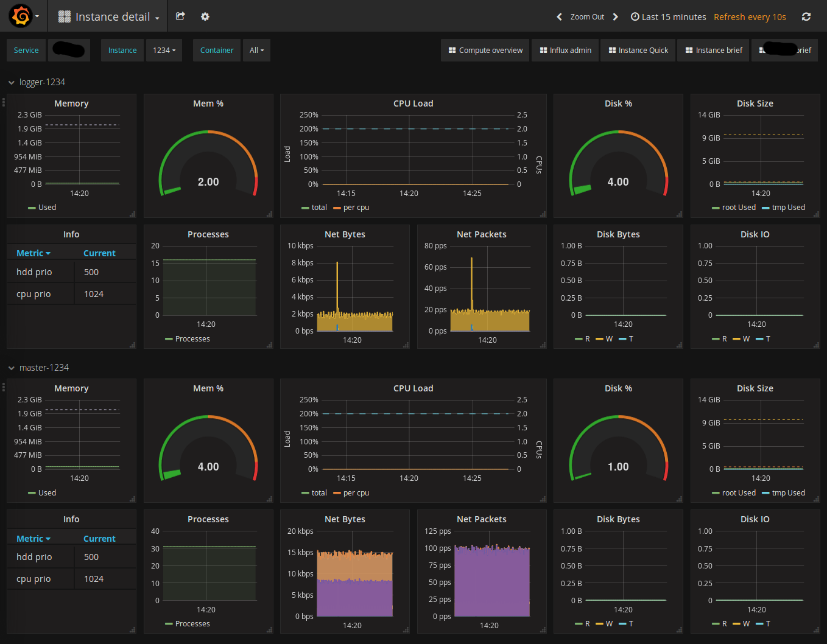Click the Zoom Out time button
Screen dimensions: 827x644
587,17
